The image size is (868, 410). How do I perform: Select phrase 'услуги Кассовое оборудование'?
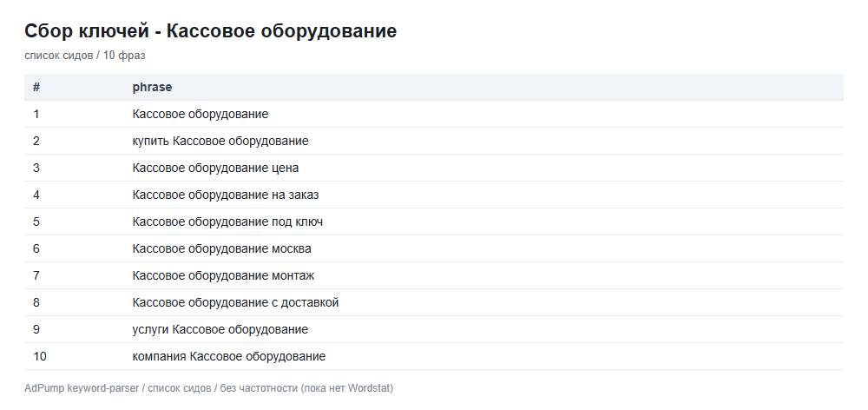pos(220,330)
